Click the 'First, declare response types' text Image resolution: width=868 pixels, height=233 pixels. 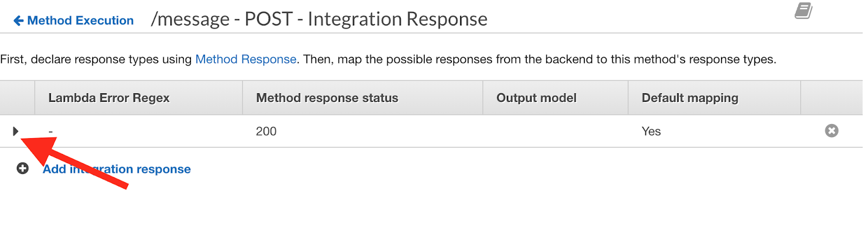pos(388,59)
